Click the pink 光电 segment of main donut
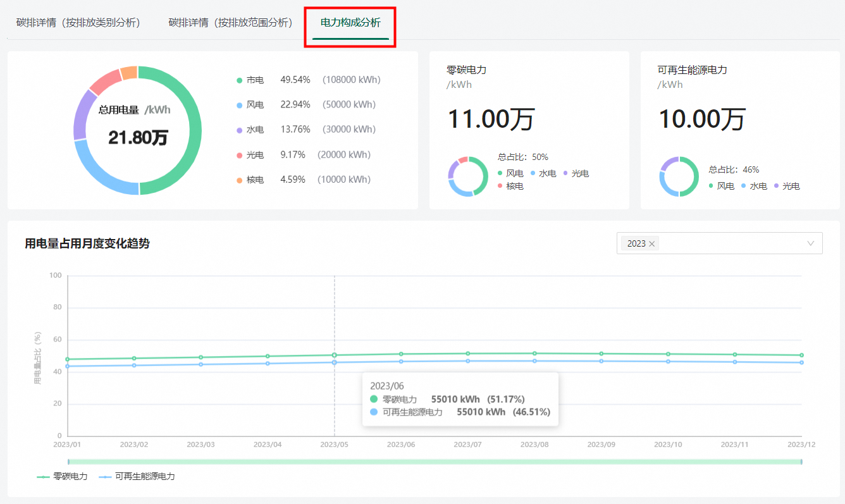Image resolution: width=845 pixels, height=504 pixels. pos(105,81)
